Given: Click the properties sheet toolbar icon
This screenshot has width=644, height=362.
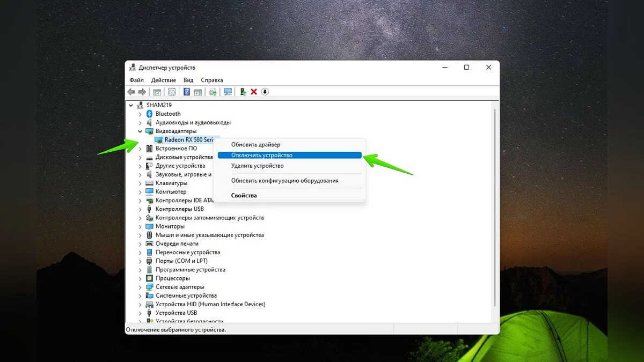Looking at the screenshot, I should click(172, 92).
